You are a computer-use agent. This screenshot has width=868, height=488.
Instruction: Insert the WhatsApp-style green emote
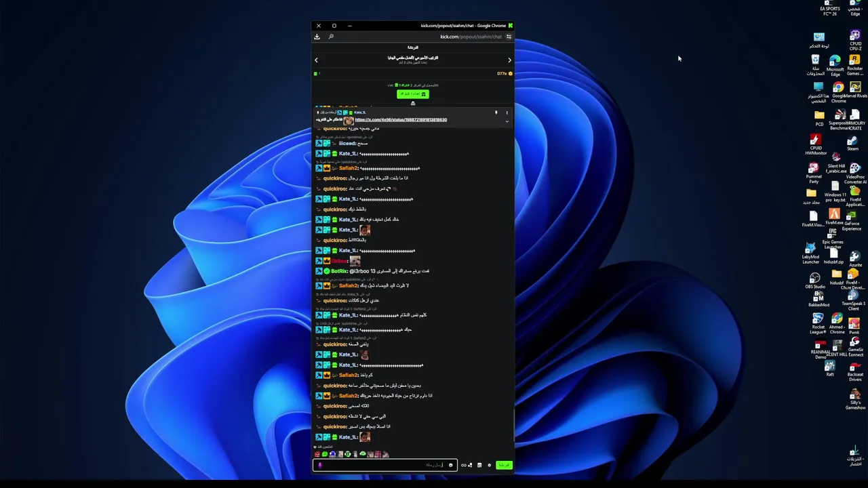point(325,454)
